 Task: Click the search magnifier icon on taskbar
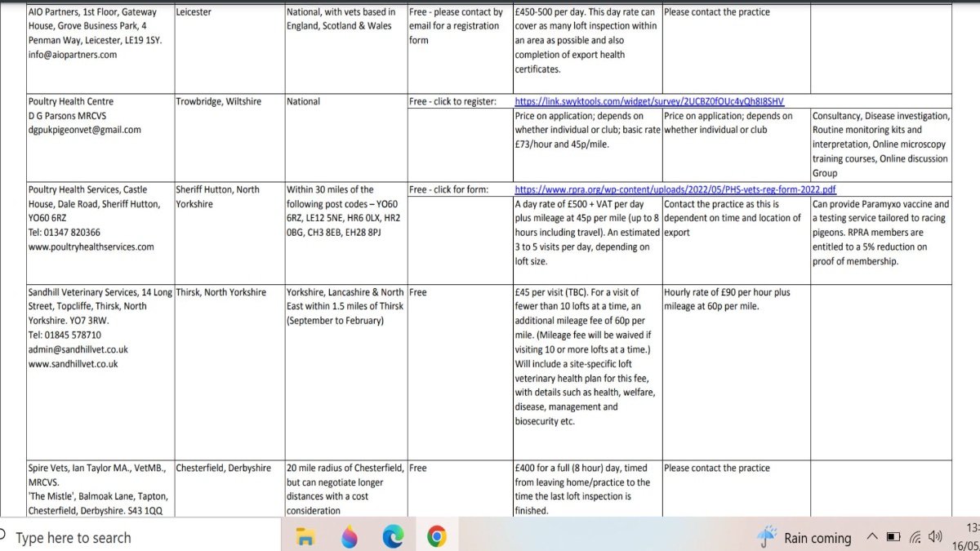pyautogui.click(x=4, y=537)
